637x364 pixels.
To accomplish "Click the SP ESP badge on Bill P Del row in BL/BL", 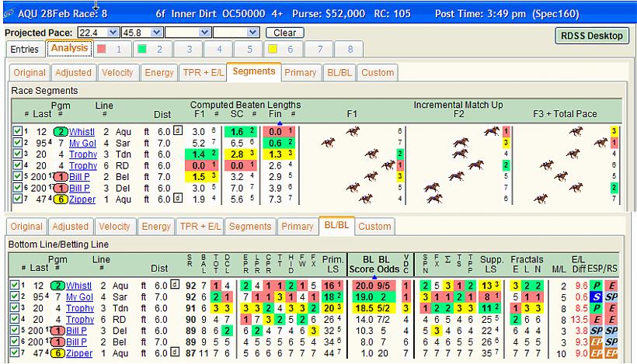I will 597,331.
